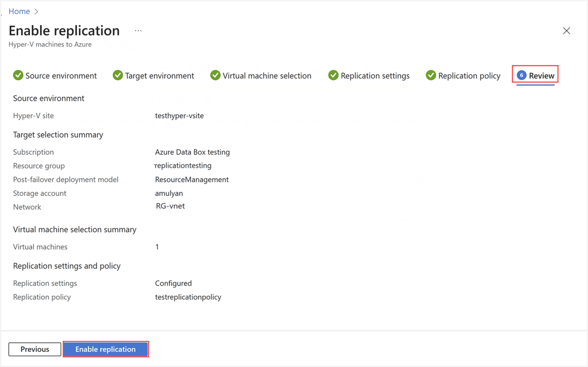Open the Target environment wizard step

159,76
